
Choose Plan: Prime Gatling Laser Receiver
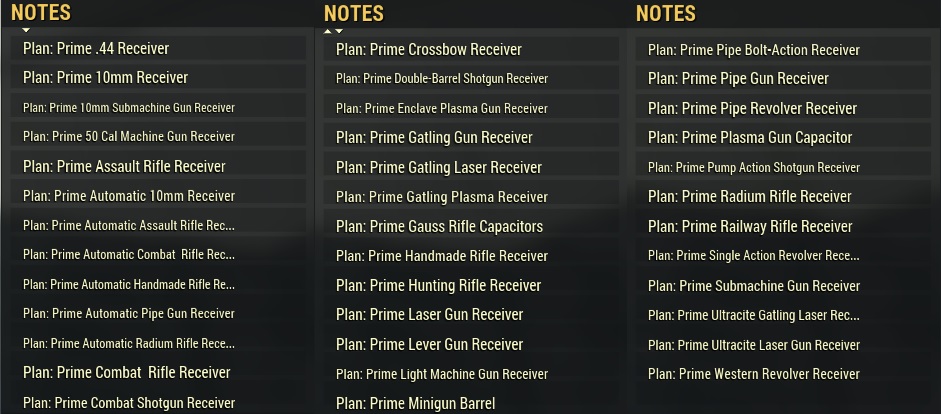(x=439, y=167)
